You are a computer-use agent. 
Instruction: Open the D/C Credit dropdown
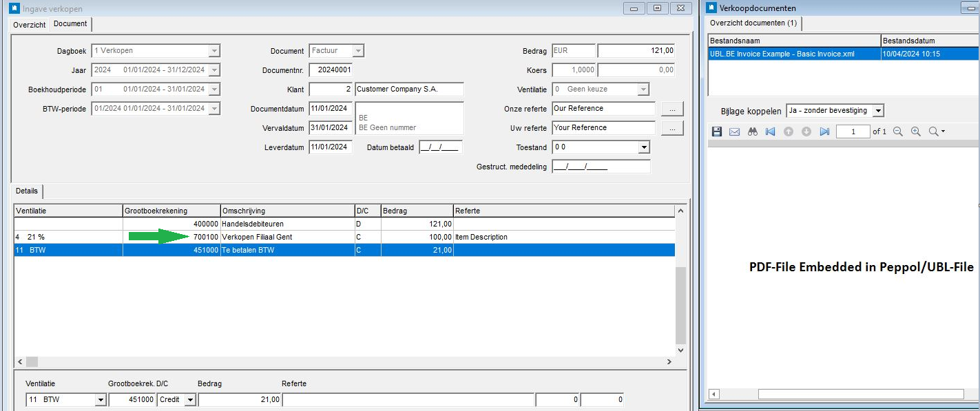click(190, 400)
